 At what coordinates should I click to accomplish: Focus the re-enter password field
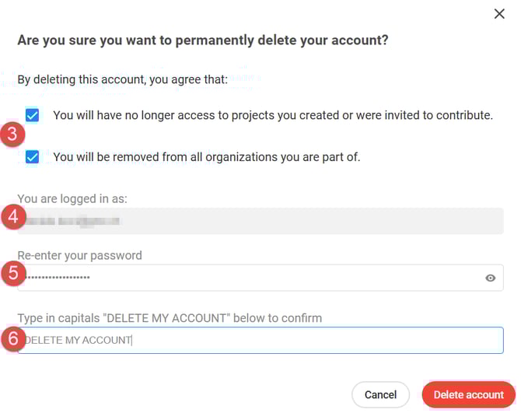pos(249,278)
